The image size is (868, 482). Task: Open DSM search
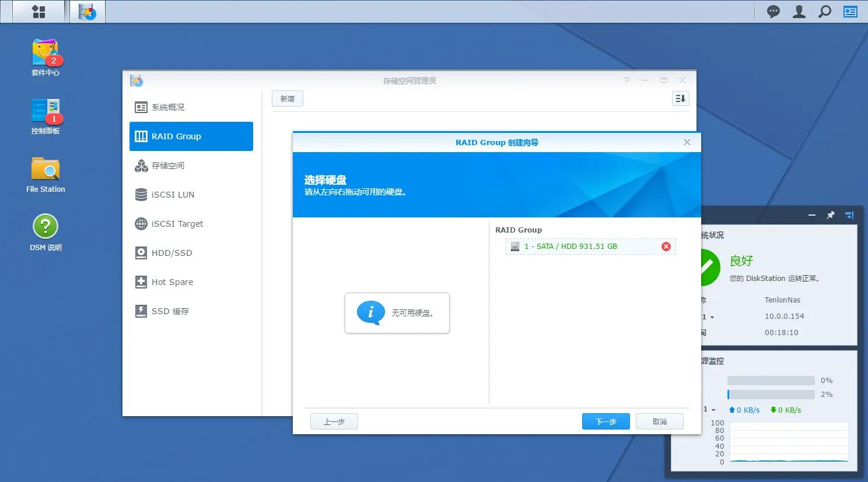click(824, 11)
